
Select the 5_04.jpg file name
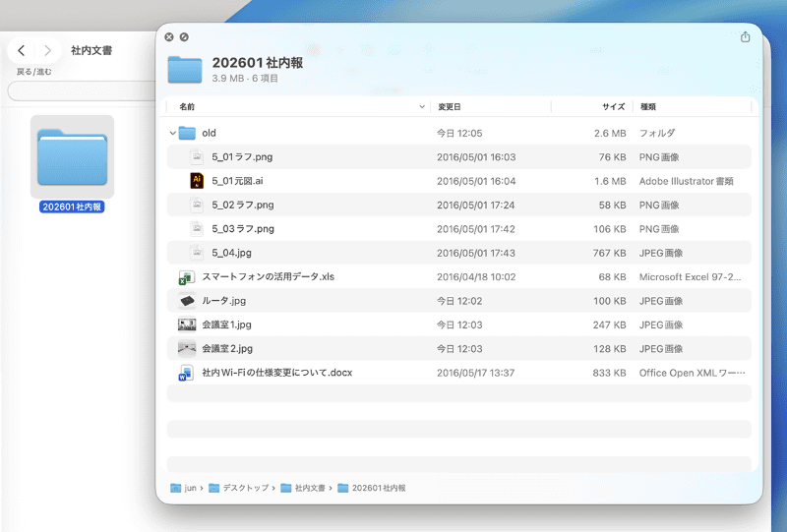[x=231, y=253]
